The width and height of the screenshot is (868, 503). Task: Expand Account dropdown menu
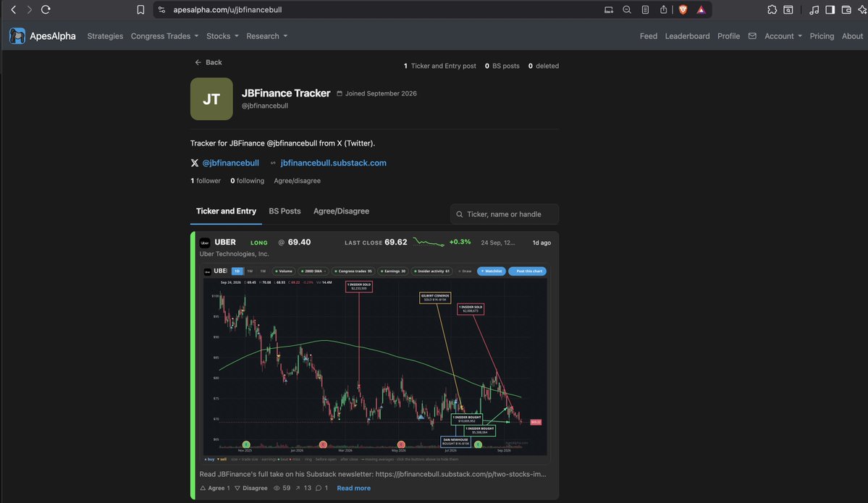783,36
